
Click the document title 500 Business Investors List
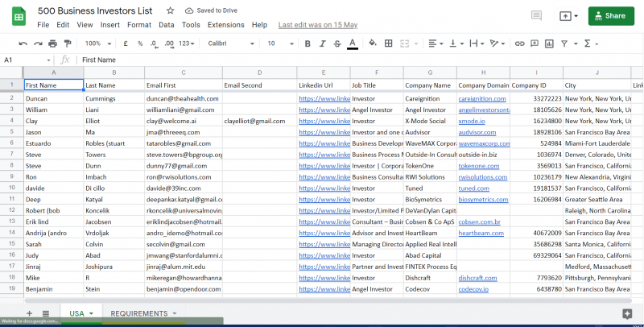[x=95, y=11]
